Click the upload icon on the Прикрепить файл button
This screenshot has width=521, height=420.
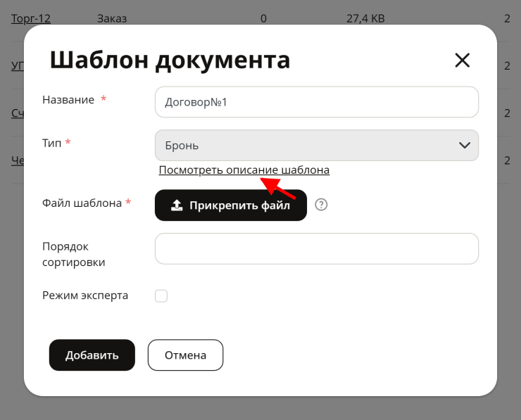click(177, 205)
